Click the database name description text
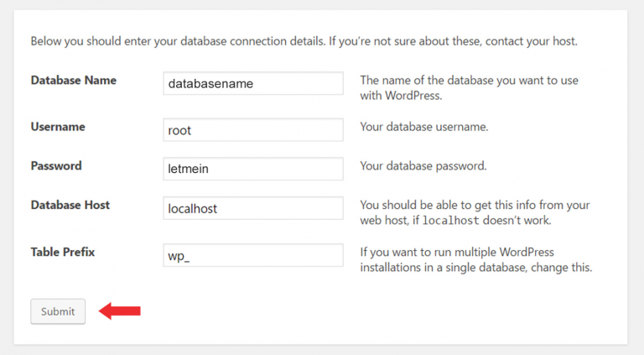Image resolution: width=644 pixels, height=355 pixels. click(x=469, y=88)
